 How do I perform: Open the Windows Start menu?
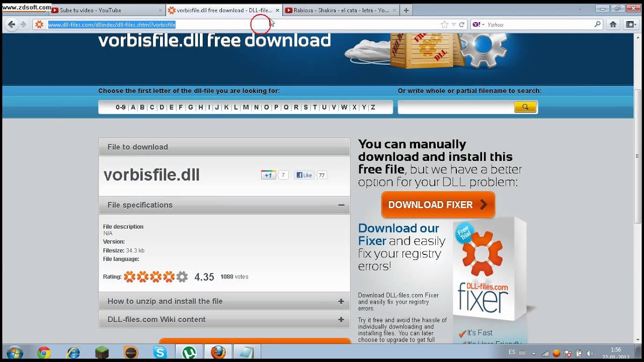[x=15, y=352]
